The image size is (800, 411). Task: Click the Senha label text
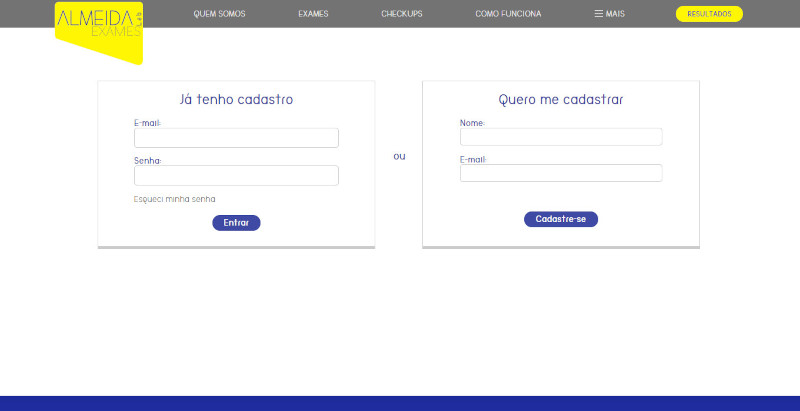pos(148,160)
